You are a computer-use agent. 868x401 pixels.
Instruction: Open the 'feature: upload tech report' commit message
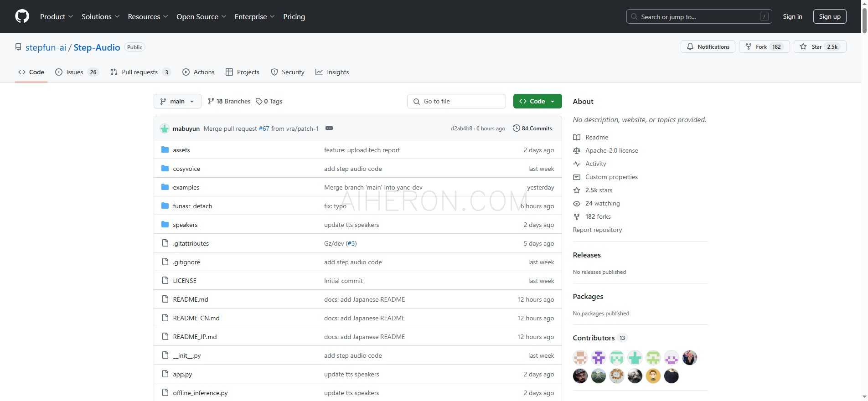362,150
